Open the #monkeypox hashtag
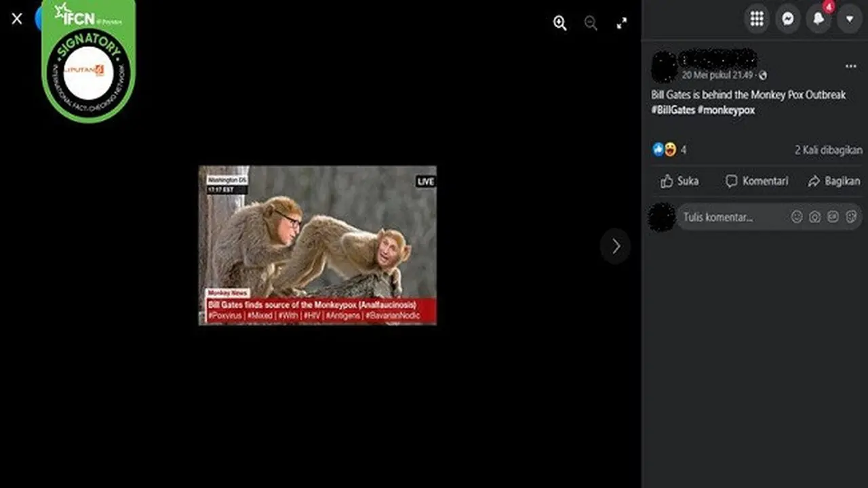 pos(726,110)
